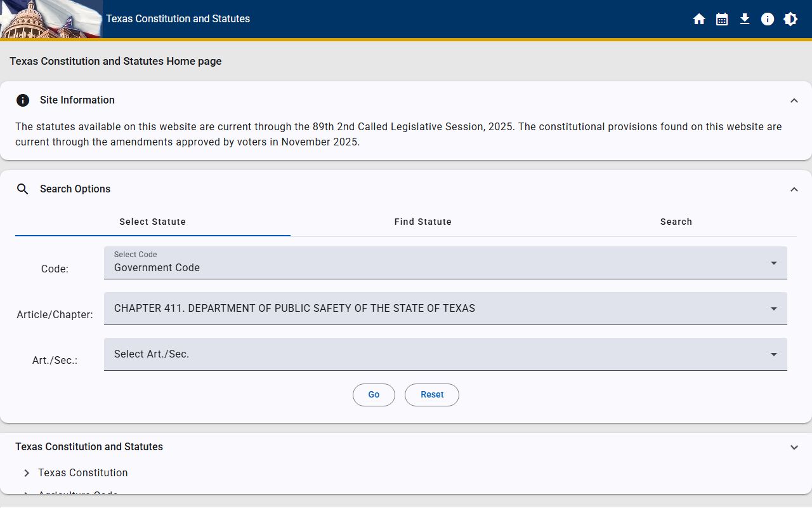
Task: Click the download icon in header
Action: tap(745, 19)
